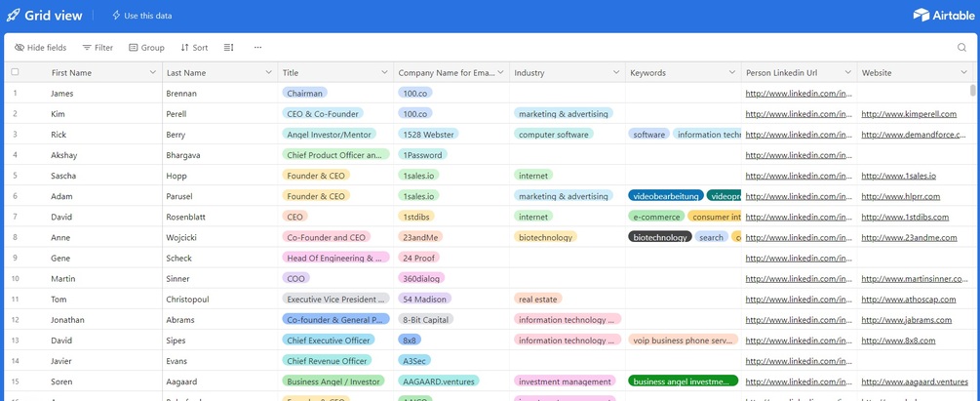Image resolution: width=980 pixels, height=401 pixels.
Task: Click the rocket icon beside Grid view
Action: 13,16
